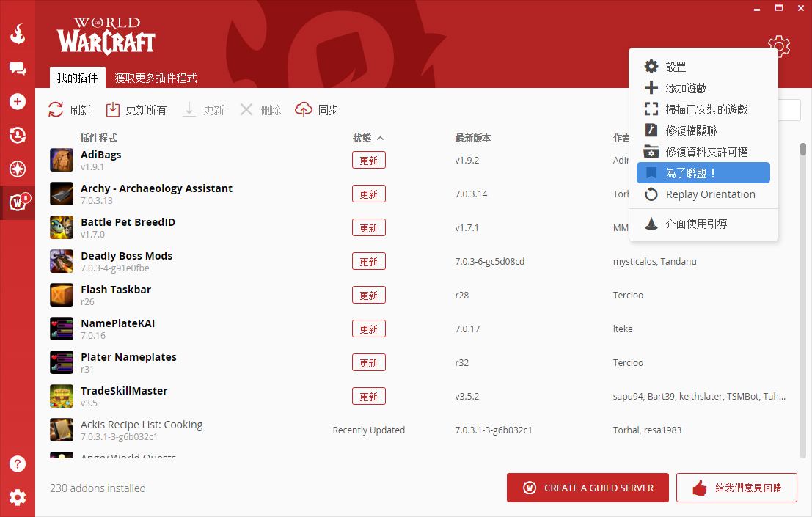Click the NamePlateKAI addon icon

click(62, 329)
